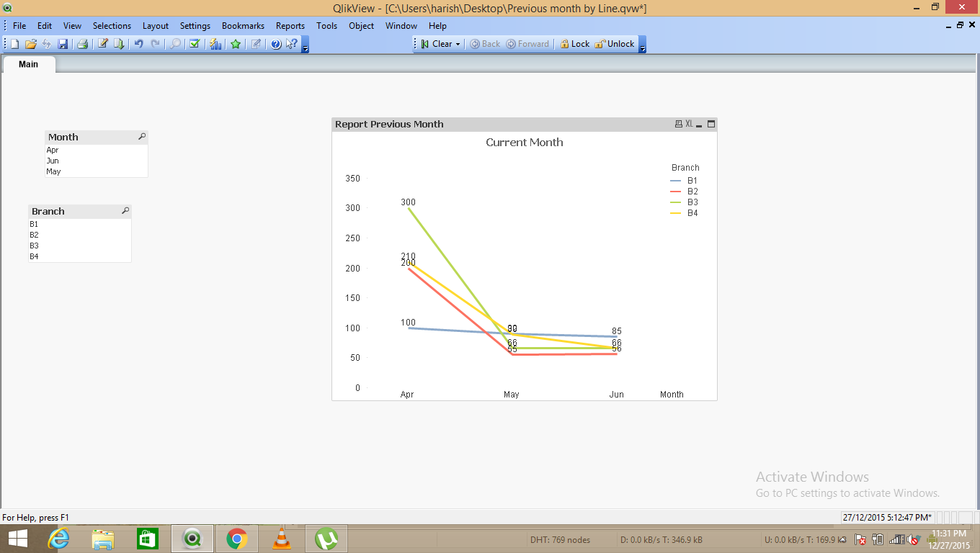Open the Selections menu
The width and height of the screenshot is (980, 553).
click(112, 25)
